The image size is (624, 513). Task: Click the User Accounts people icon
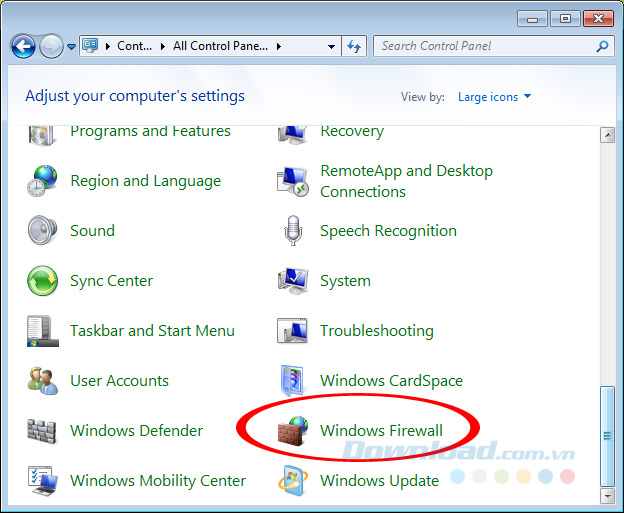42,380
